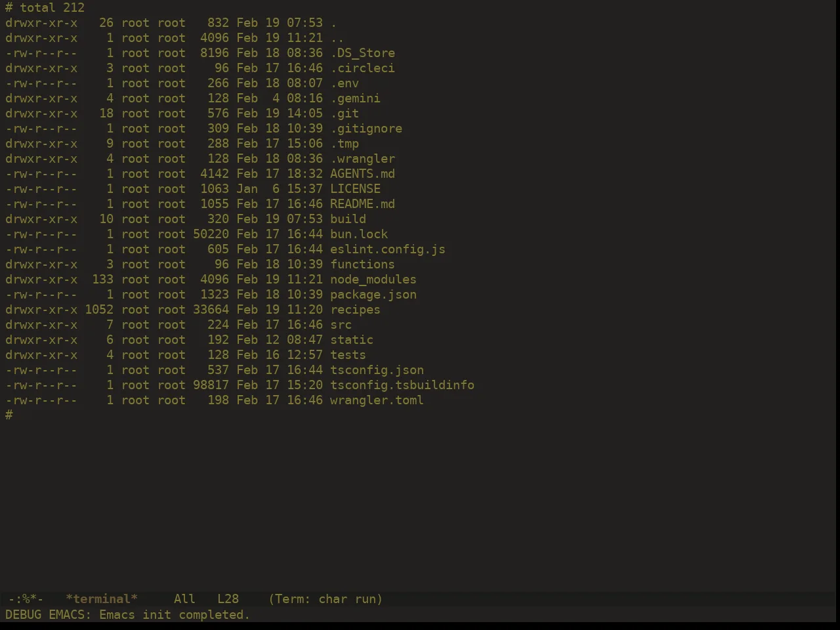
Task: Click the '-:%*-' buffer status flags
Action: [x=26, y=599]
